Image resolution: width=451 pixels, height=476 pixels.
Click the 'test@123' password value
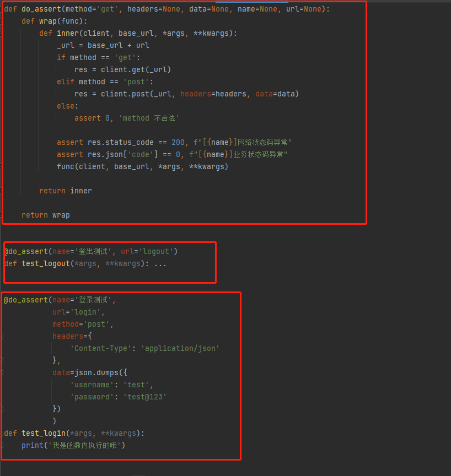point(144,397)
